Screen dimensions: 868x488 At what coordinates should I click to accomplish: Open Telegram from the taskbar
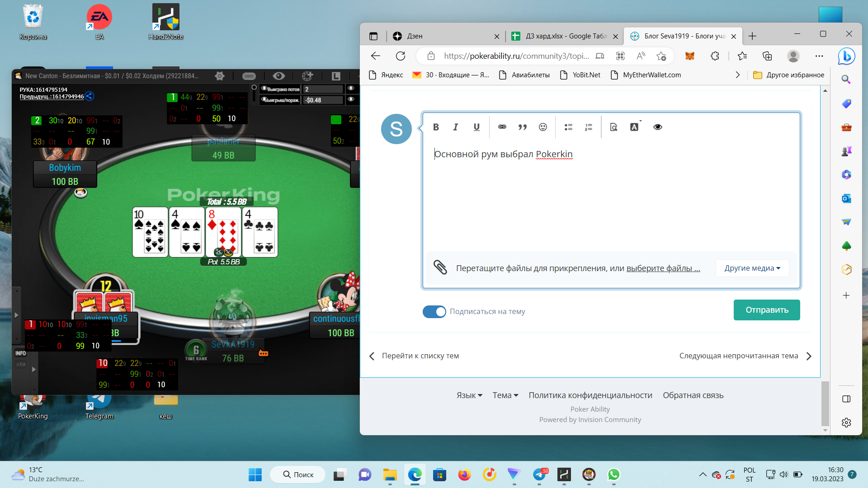point(539,474)
